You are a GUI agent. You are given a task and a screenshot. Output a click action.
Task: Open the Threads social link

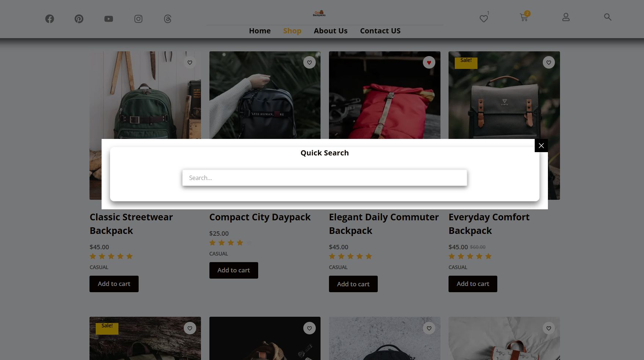tap(168, 19)
